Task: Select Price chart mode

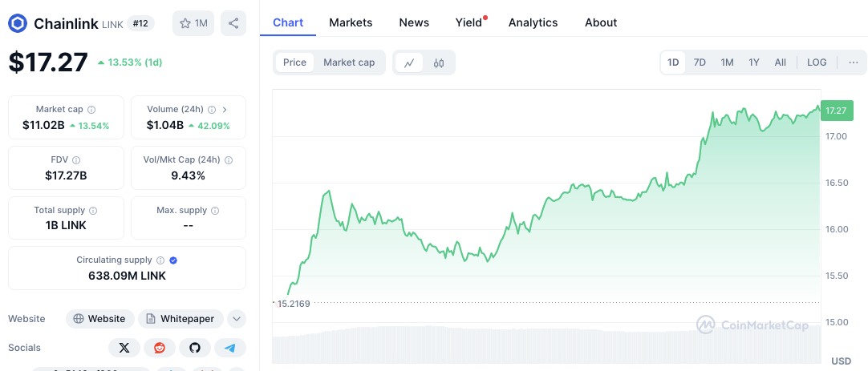Action: click(294, 63)
